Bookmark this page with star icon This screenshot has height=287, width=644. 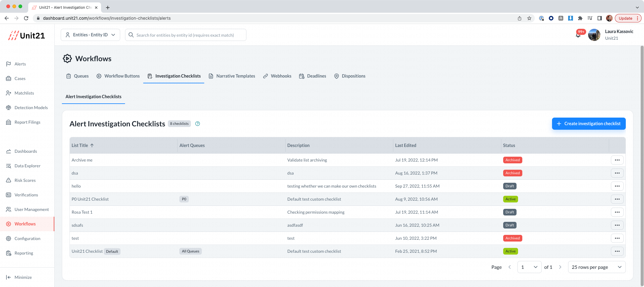(529, 18)
